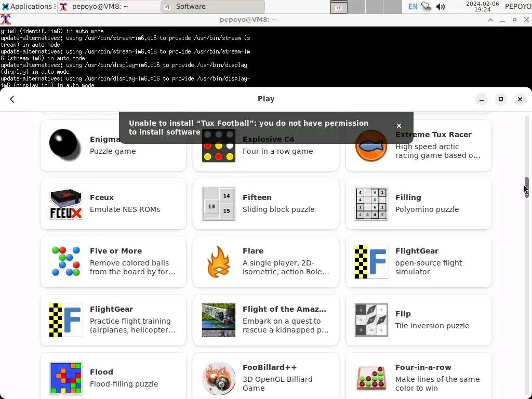Open the Enigma black ball icon
Image resolution: width=532 pixels, height=399 pixels.
(x=65, y=145)
